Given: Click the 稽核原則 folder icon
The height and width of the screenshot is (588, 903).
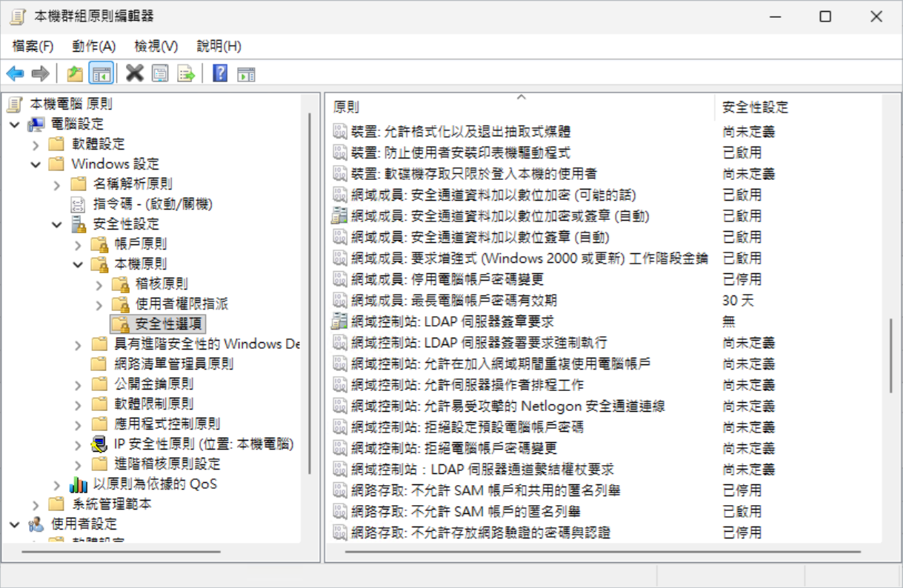Looking at the screenshot, I should pos(121,284).
